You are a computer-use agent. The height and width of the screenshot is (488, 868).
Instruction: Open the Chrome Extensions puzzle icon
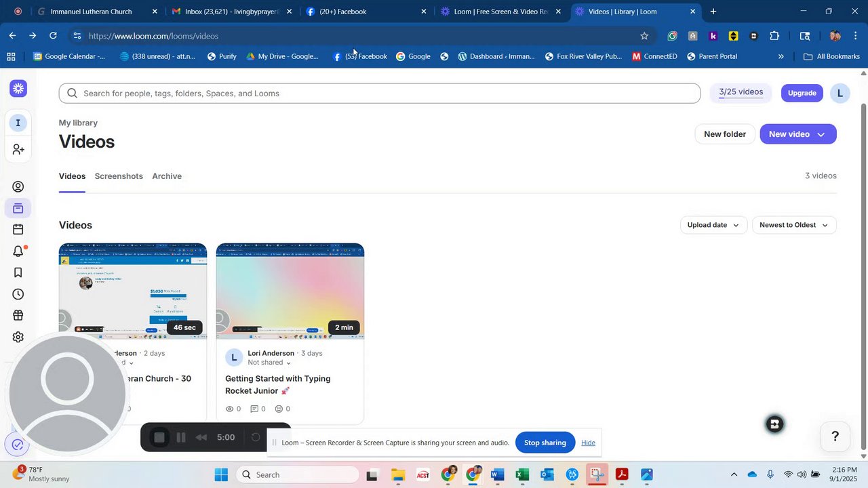[x=774, y=36]
